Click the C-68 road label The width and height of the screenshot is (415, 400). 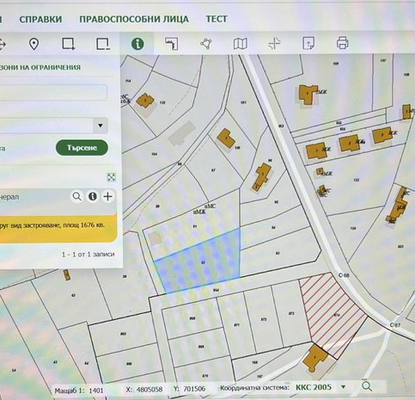(343, 275)
